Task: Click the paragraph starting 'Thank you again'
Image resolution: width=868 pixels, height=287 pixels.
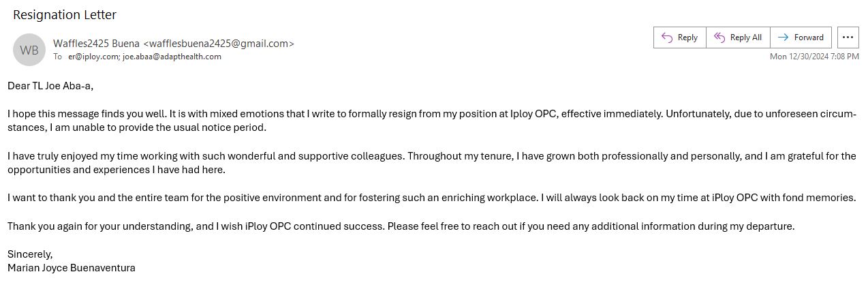Action: (x=401, y=226)
